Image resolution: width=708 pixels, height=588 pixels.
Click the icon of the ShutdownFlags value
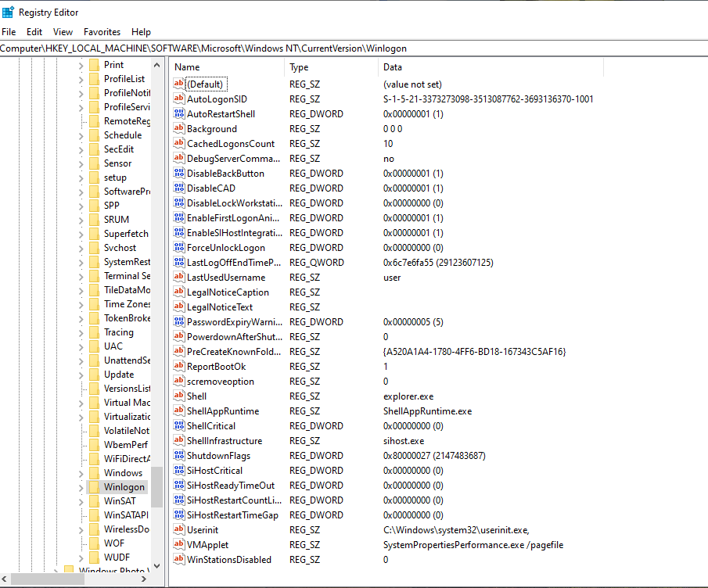[x=179, y=455]
